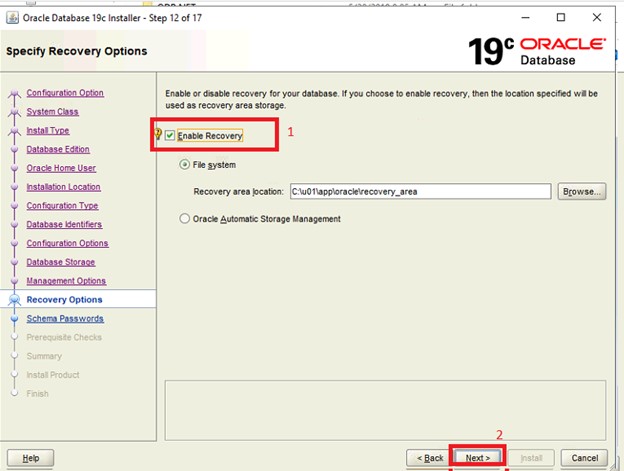
Task: Go to the Next installer step
Action: click(x=477, y=457)
